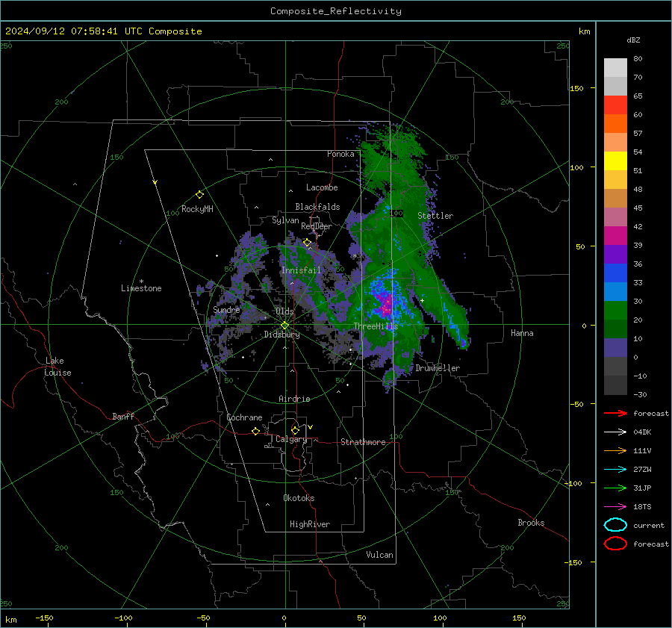Select the red 65 dBZ color swatch
The image size is (672, 628).
pyautogui.click(x=615, y=105)
